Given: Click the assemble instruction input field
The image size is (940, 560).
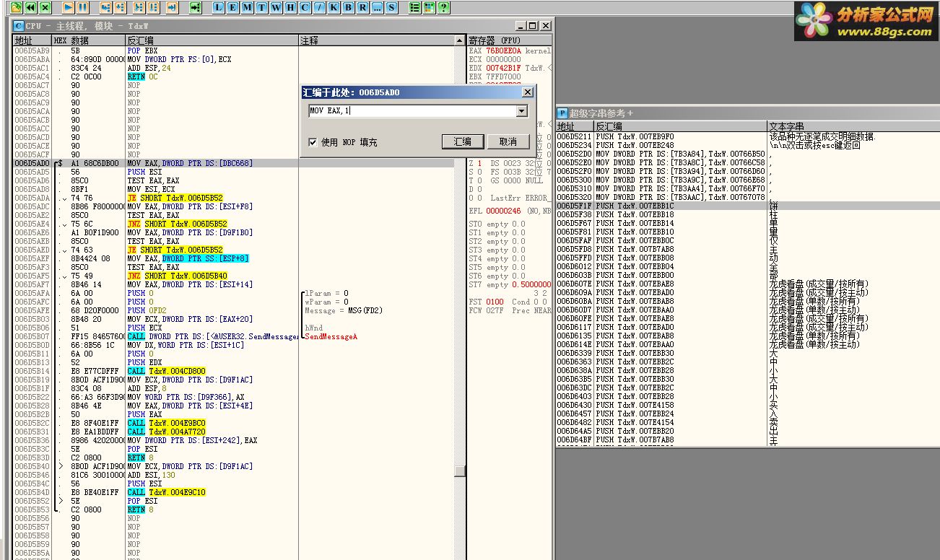Looking at the screenshot, I should point(412,111).
